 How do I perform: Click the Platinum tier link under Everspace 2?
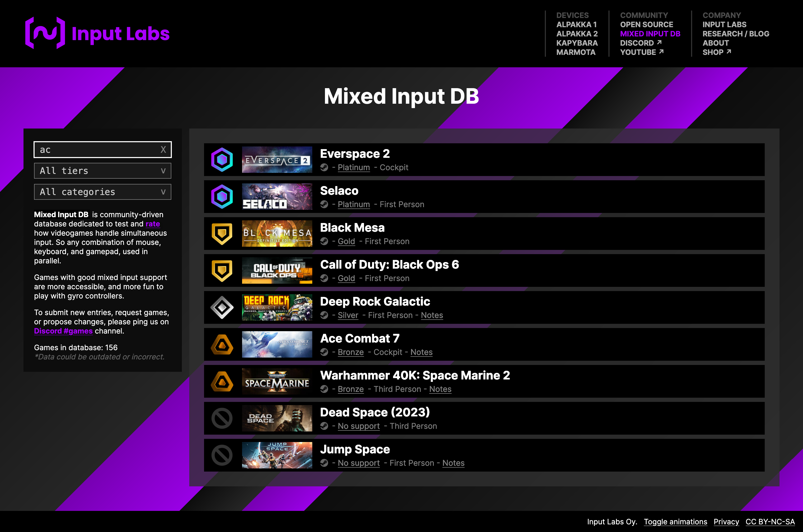point(354,168)
